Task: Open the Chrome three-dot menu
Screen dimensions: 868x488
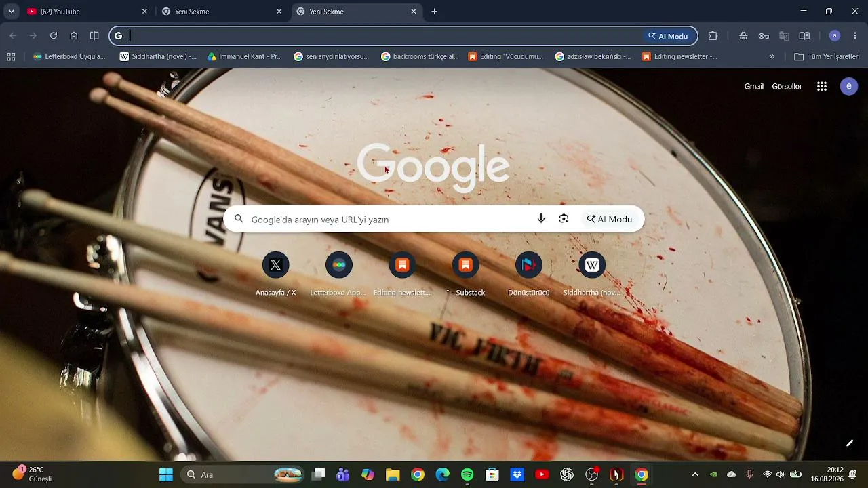Action: (x=855, y=36)
